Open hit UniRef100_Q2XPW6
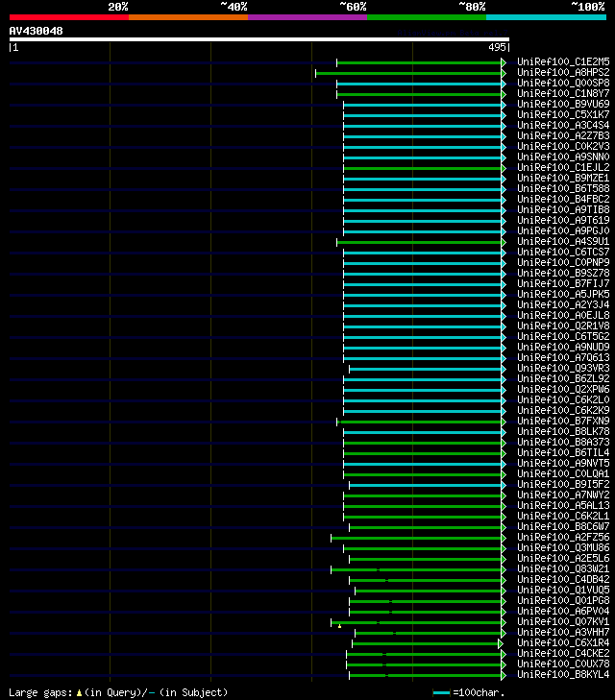Screen dimensions: 615x700 click(563, 389)
